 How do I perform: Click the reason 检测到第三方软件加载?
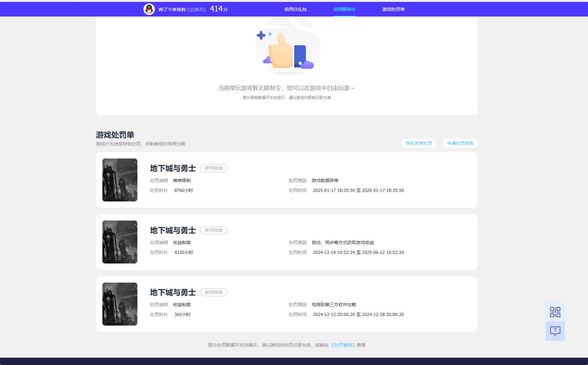pos(334,305)
